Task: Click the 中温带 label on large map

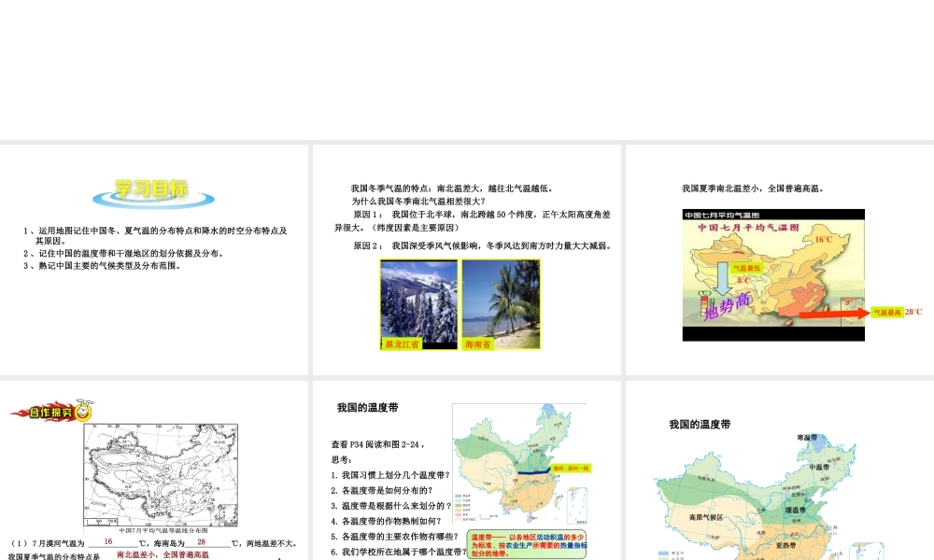Action: 819,468
